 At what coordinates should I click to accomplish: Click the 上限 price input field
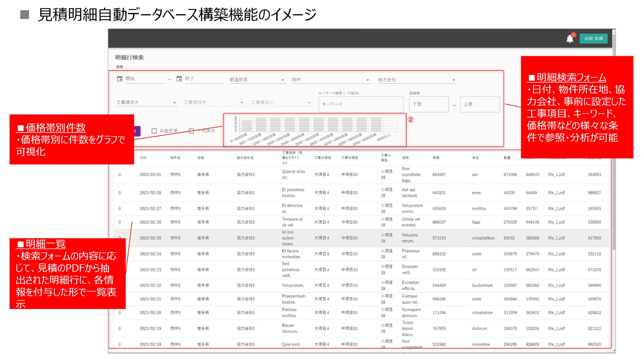[x=479, y=104]
